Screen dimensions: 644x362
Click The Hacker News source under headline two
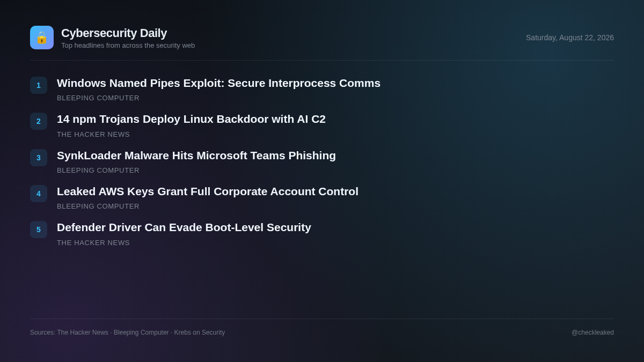click(x=93, y=135)
